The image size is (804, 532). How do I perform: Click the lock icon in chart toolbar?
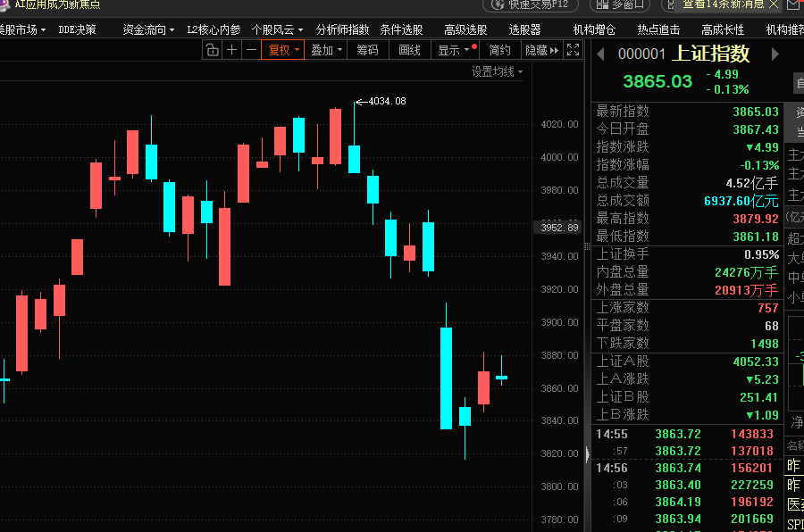[212, 50]
